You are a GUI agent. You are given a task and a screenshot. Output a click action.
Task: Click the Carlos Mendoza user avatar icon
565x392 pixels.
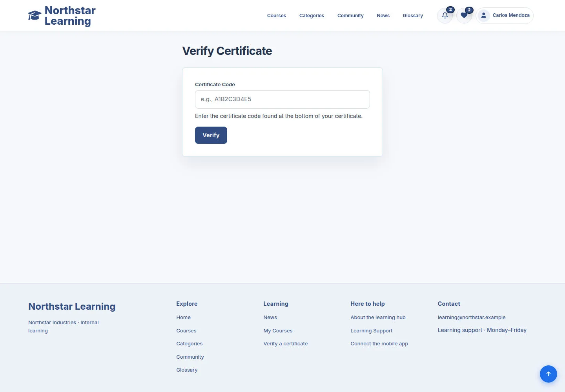click(x=484, y=16)
